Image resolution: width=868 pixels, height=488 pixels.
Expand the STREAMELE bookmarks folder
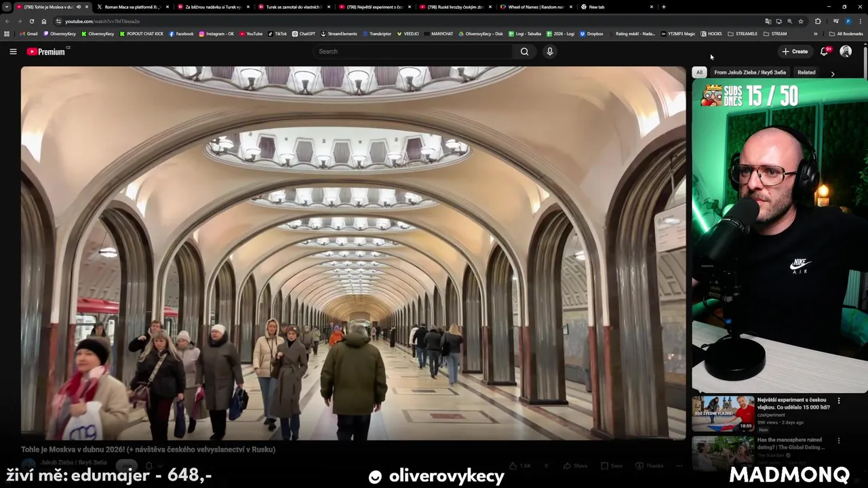point(743,34)
